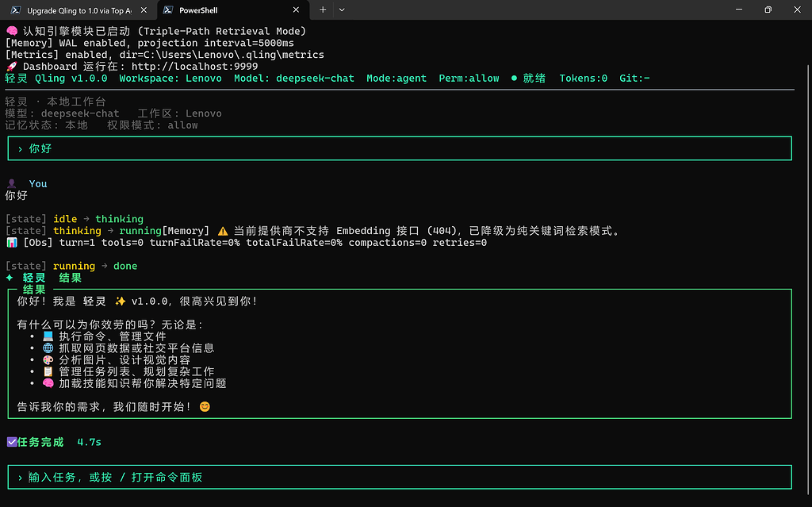812x507 pixels.
Task: Click the submitted 你好 prompt box
Action: (x=400, y=148)
